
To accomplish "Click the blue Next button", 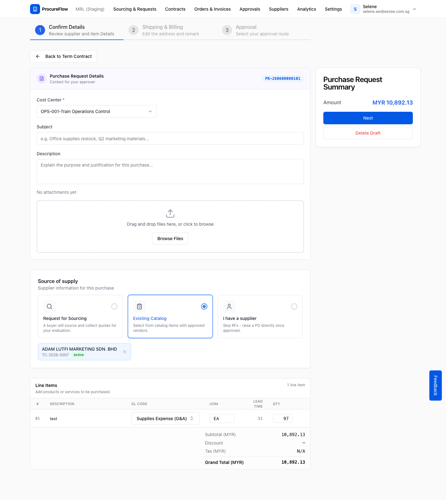I will coord(368,118).
